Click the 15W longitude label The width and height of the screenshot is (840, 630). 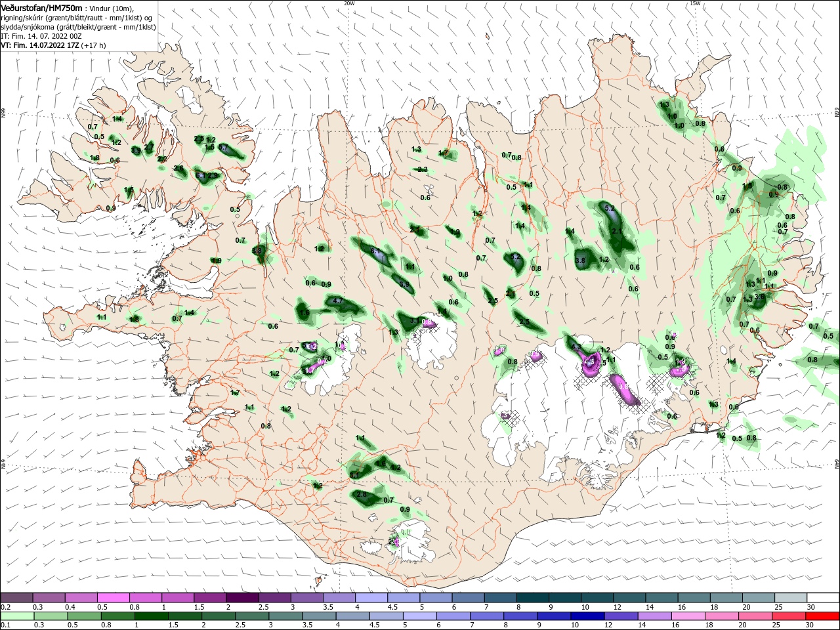(695, 3)
